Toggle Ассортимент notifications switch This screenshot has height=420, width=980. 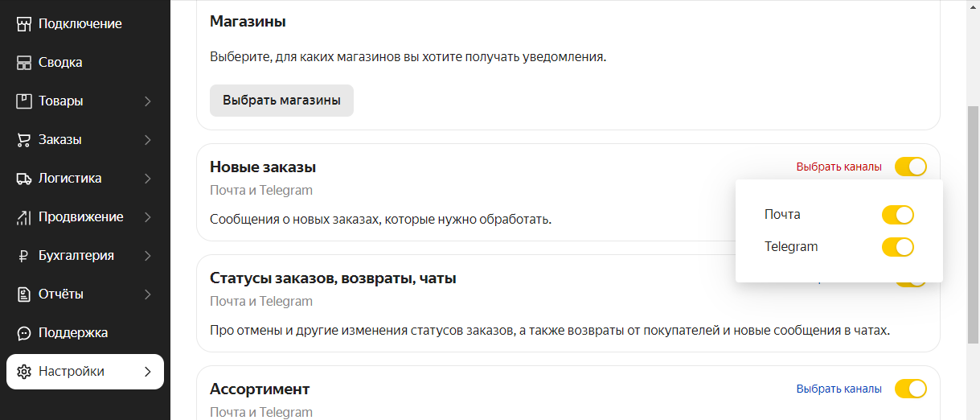click(910, 389)
